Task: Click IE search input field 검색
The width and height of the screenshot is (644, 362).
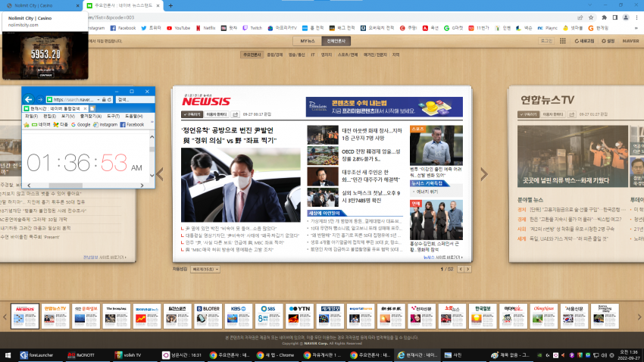Action: tap(135, 100)
